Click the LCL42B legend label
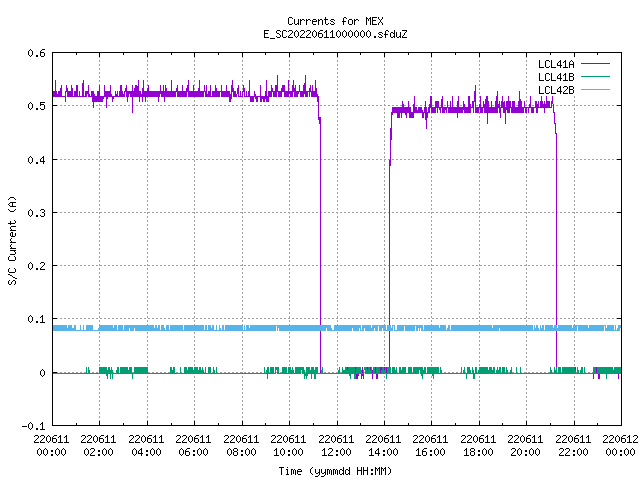 [x=556, y=90]
